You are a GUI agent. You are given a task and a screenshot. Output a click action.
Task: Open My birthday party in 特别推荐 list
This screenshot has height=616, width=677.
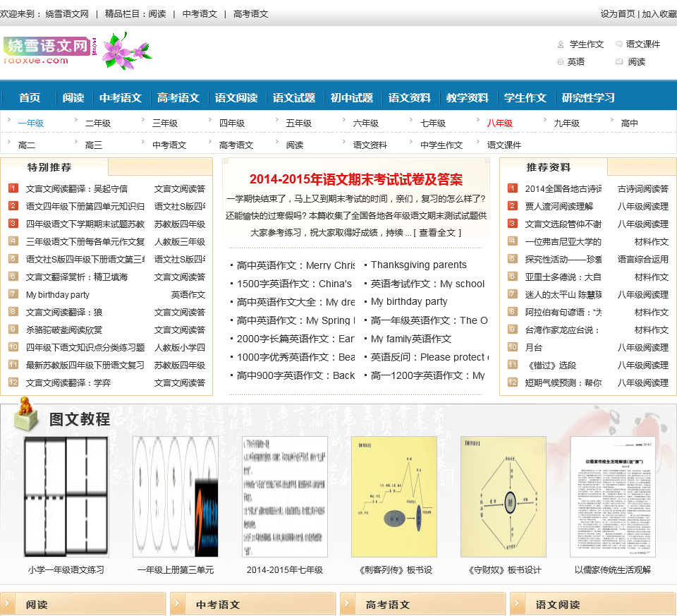click(57, 295)
